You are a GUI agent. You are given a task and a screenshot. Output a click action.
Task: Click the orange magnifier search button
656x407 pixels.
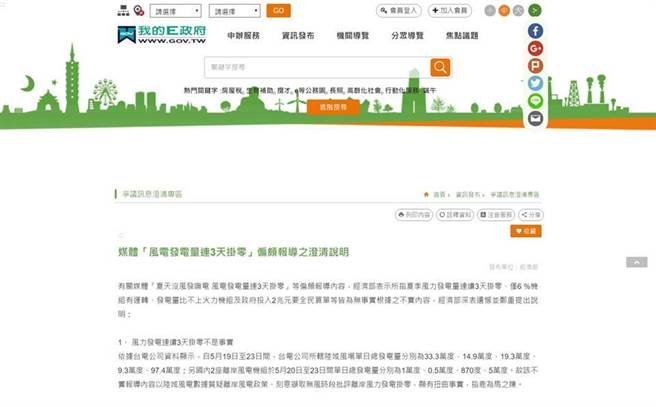coord(440,68)
